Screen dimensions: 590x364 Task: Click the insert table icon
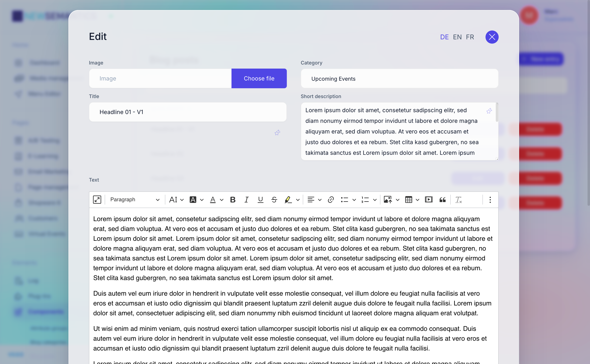click(408, 200)
